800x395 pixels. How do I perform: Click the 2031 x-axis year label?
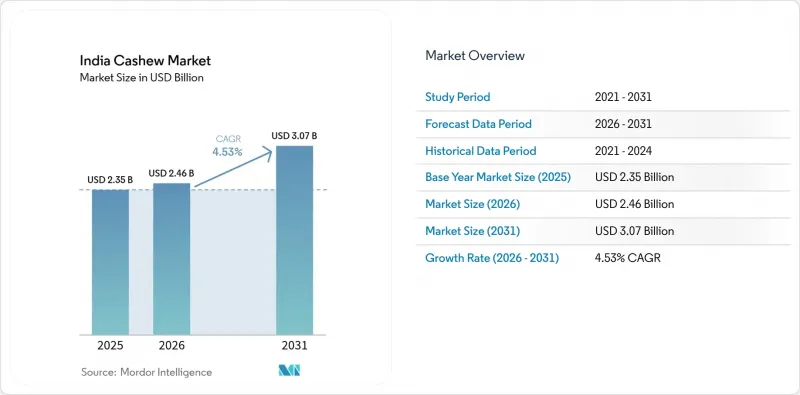pos(294,345)
